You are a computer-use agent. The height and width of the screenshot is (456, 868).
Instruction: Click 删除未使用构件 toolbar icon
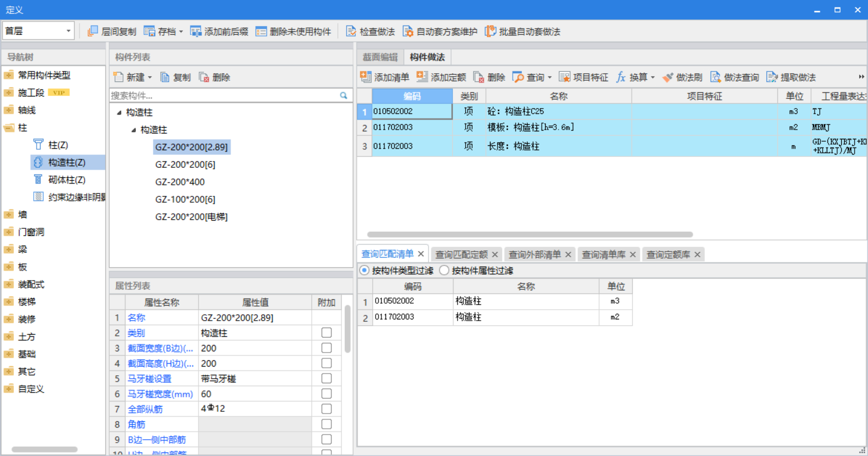[261, 31]
